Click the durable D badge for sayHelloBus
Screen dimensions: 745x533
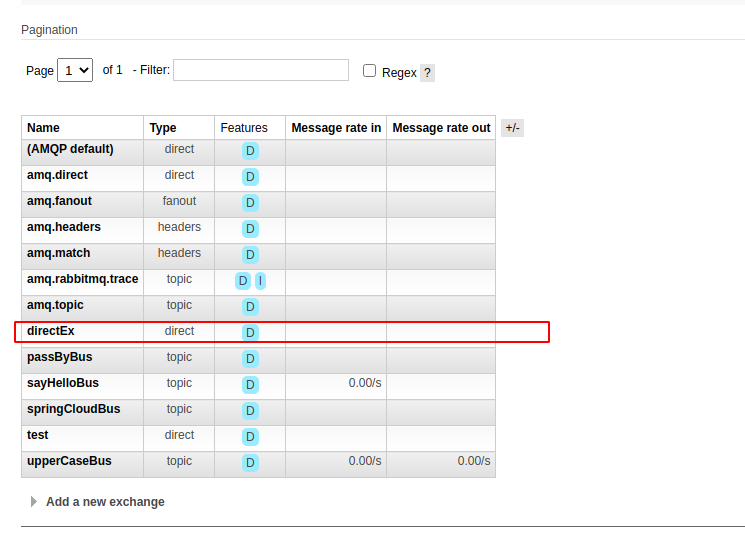(250, 385)
